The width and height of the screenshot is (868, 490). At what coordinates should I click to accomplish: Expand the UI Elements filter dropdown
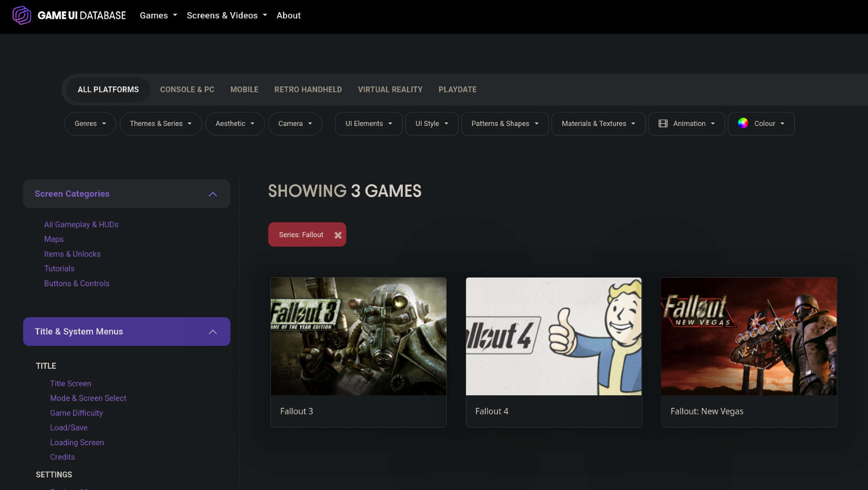pos(368,124)
